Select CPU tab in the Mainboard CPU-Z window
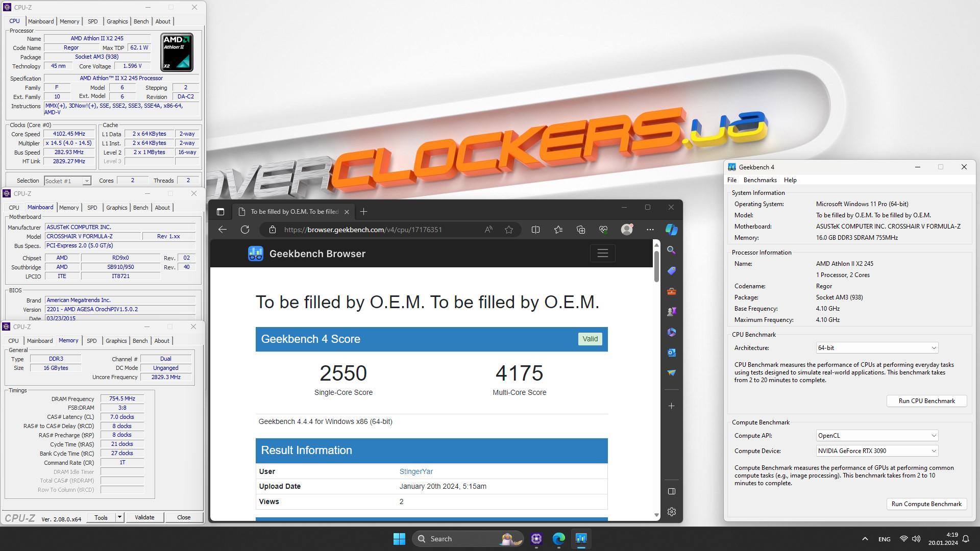The height and width of the screenshot is (551, 980). coord(14,208)
